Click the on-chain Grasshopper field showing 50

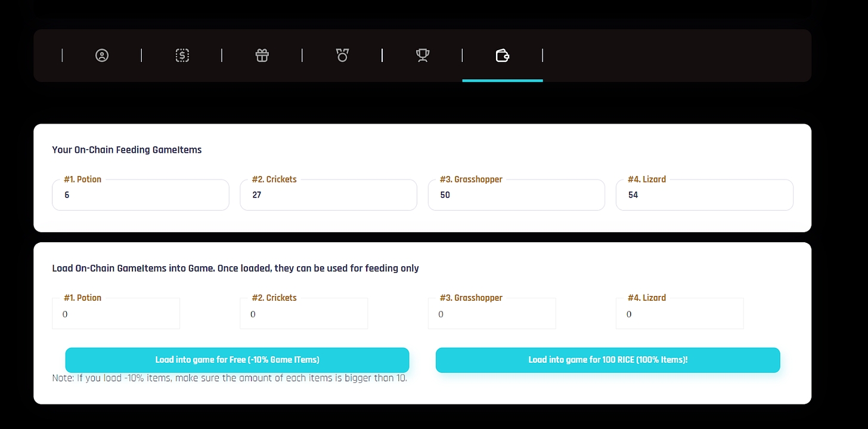[x=516, y=195]
